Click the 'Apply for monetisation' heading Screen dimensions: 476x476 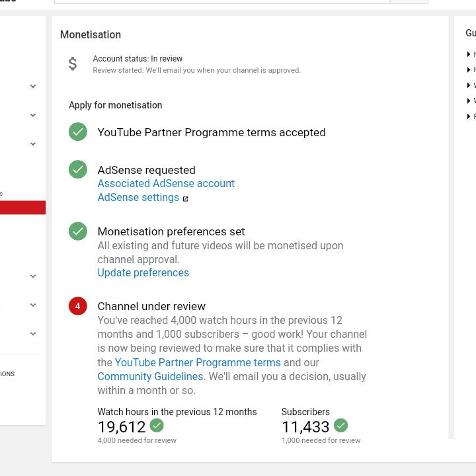115,105
